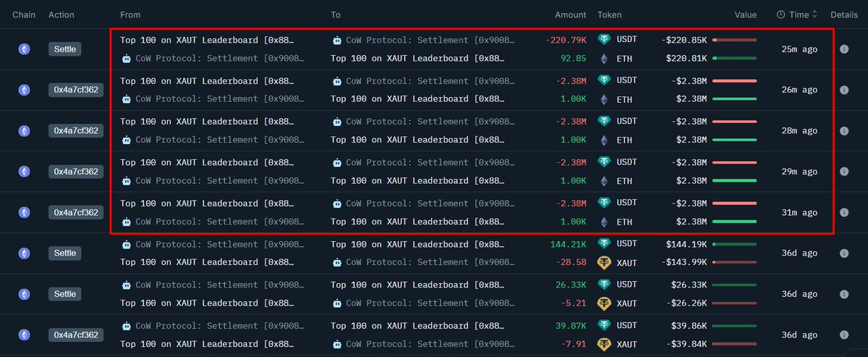
Task: Open details info icon for 31m ago row
Action: click(x=843, y=212)
